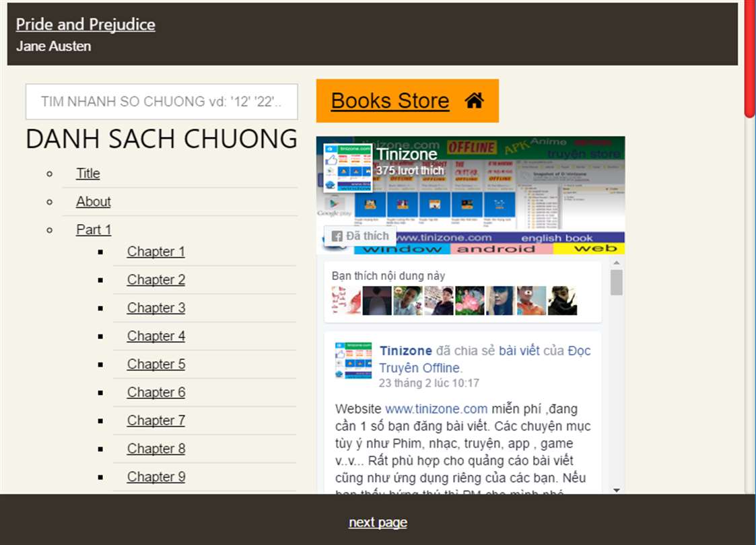Click the last liker avatar on the right
Image resolution: width=756 pixels, height=545 pixels.
tap(562, 301)
